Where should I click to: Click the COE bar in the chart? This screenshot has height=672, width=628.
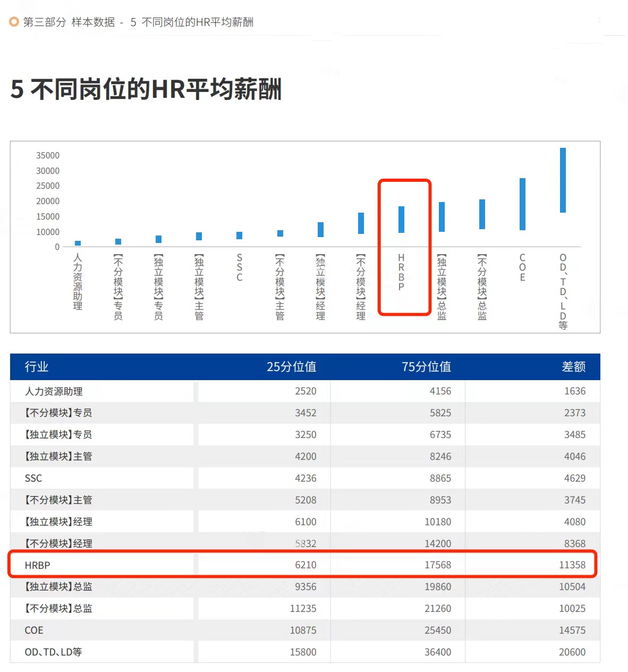pyautogui.click(x=522, y=205)
